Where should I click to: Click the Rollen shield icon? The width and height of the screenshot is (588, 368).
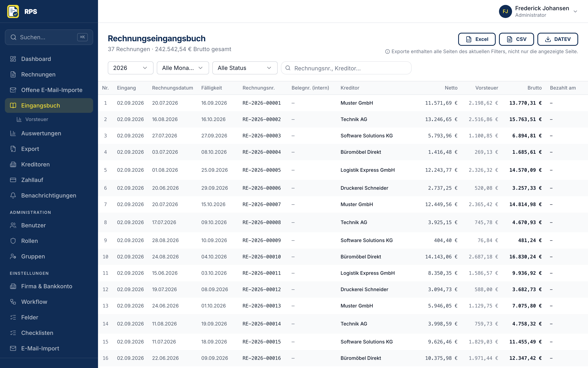pyautogui.click(x=13, y=241)
